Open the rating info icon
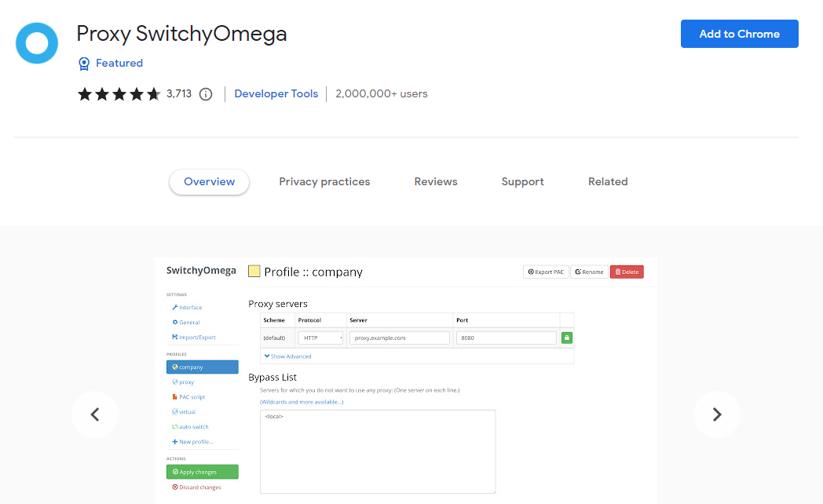This screenshot has height=504, width=823. (x=206, y=94)
